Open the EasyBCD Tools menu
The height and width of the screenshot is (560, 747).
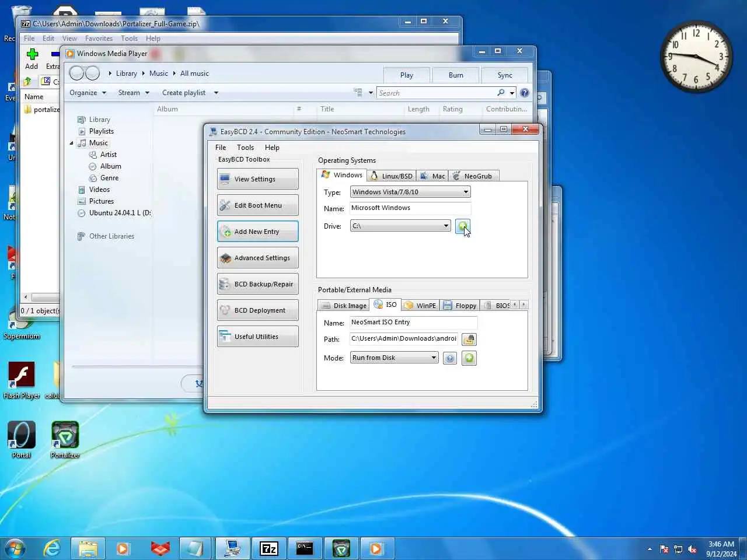point(245,148)
